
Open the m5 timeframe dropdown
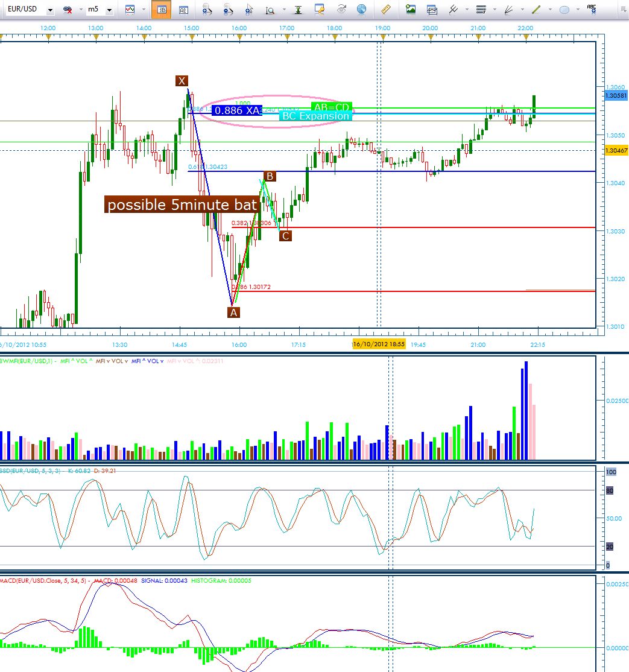pyautogui.click(x=109, y=10)
